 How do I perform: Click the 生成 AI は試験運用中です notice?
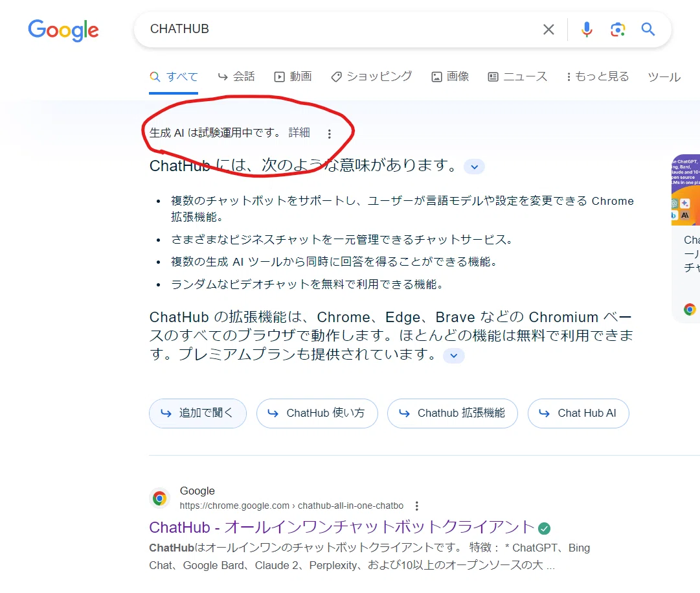(215, 133)
